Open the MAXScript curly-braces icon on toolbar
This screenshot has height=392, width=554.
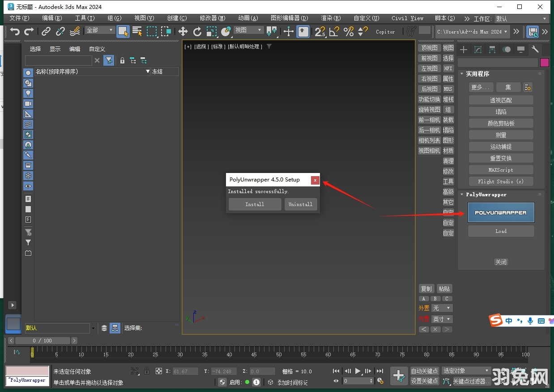pyautogui.click(x=410, y=32)
